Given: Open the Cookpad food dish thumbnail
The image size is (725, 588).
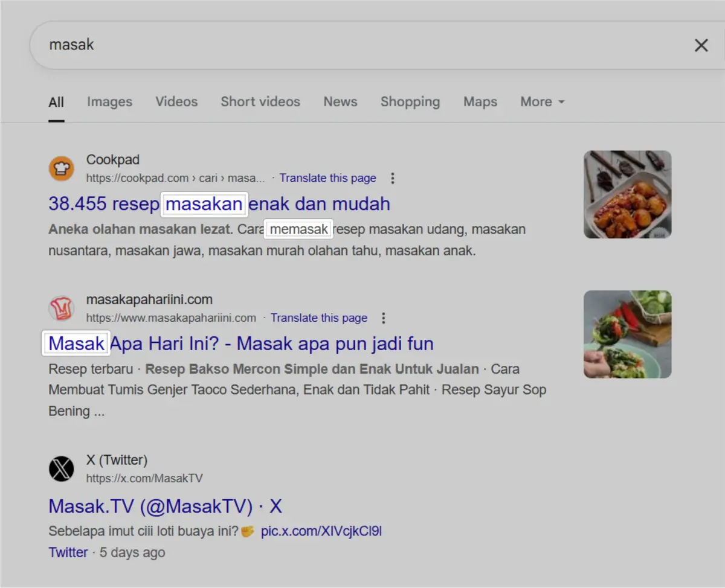Looking at the screenshot, I should [628, 194].
